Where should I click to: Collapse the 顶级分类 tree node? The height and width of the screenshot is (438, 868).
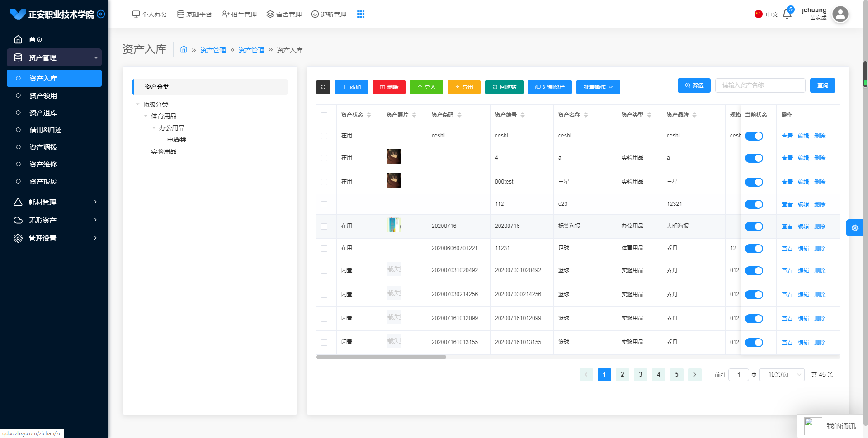click(x=138, y=104)
